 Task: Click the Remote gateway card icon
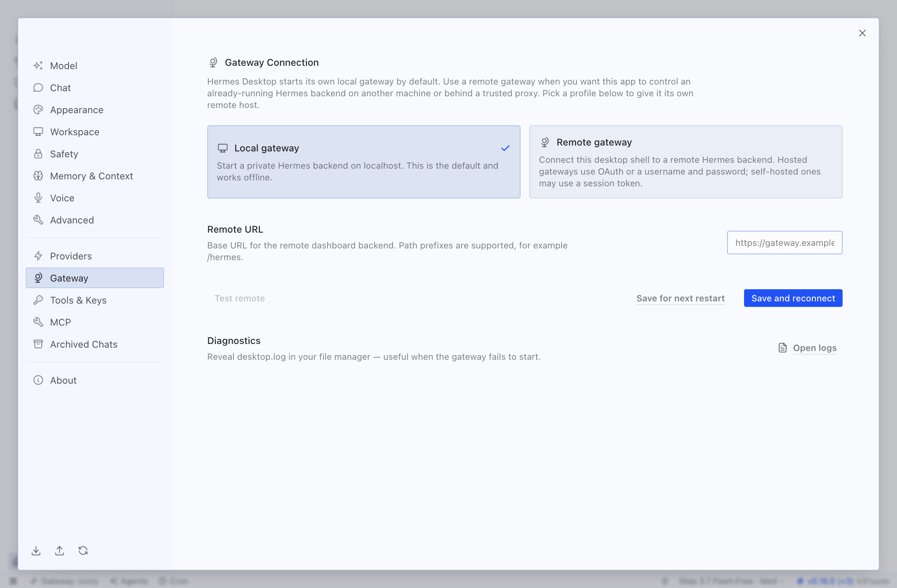[545, 142]
